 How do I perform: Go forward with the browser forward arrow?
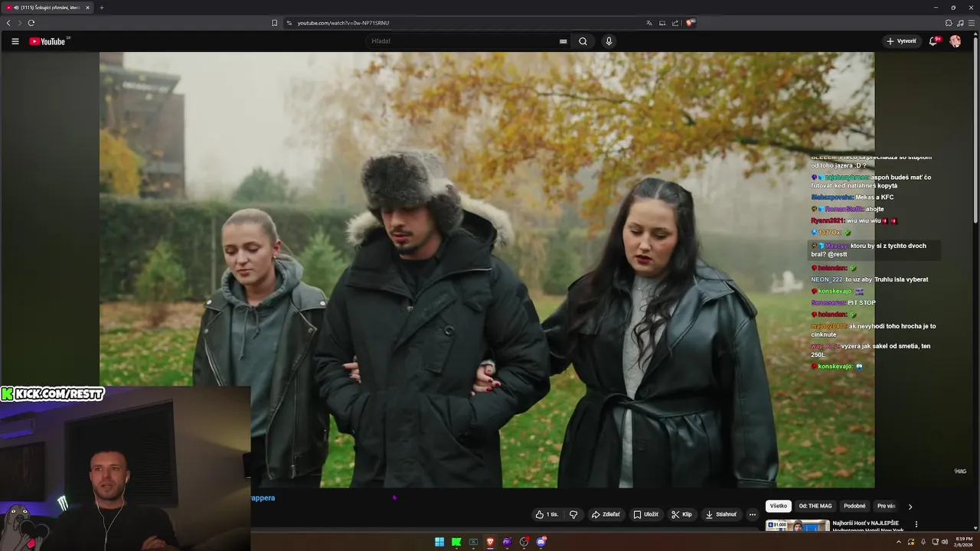point(20,23)
